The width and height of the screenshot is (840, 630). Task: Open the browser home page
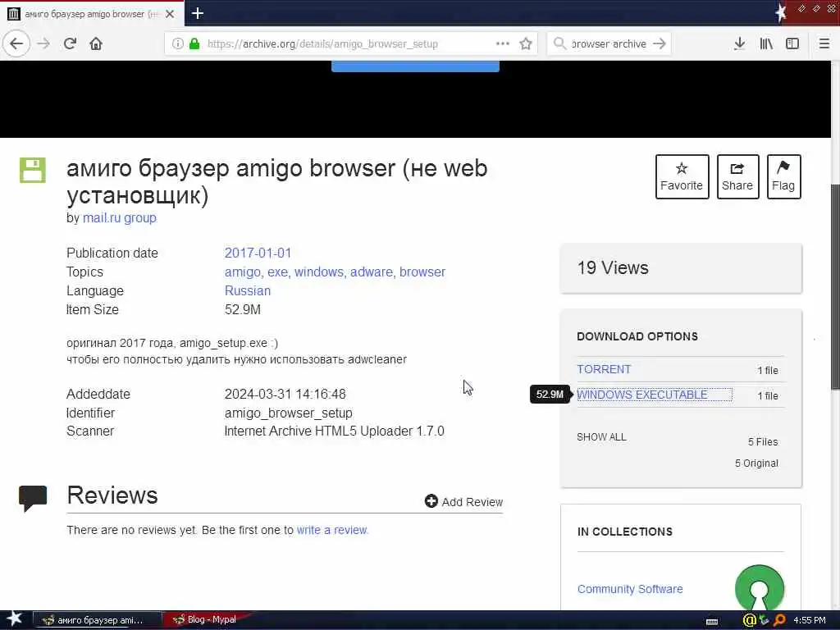[x=96, y=43]
